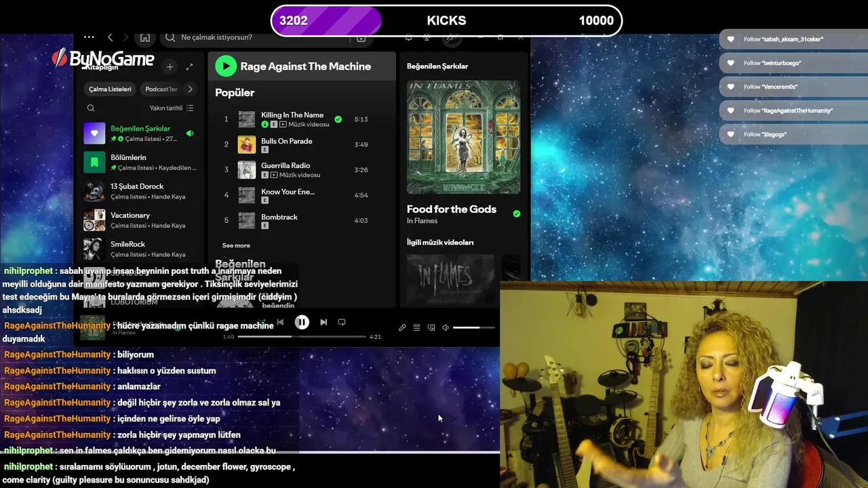
Task: Click the lyrics microphone icon
Action: [402, 327]
